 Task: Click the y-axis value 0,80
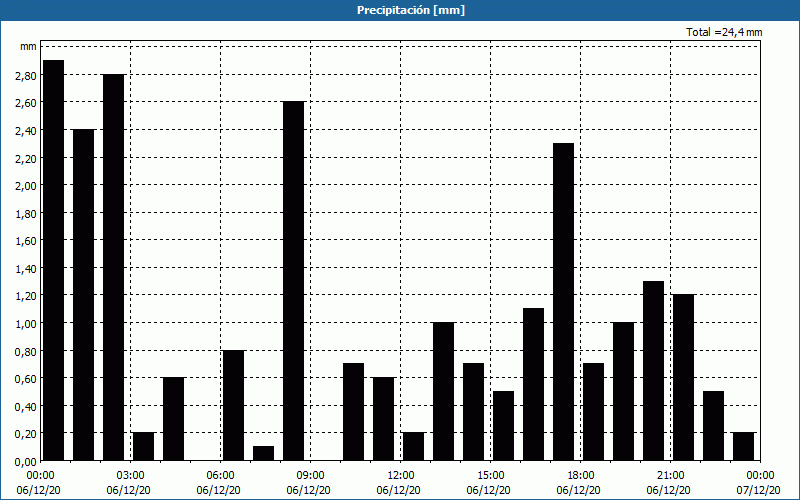(26, 352)
